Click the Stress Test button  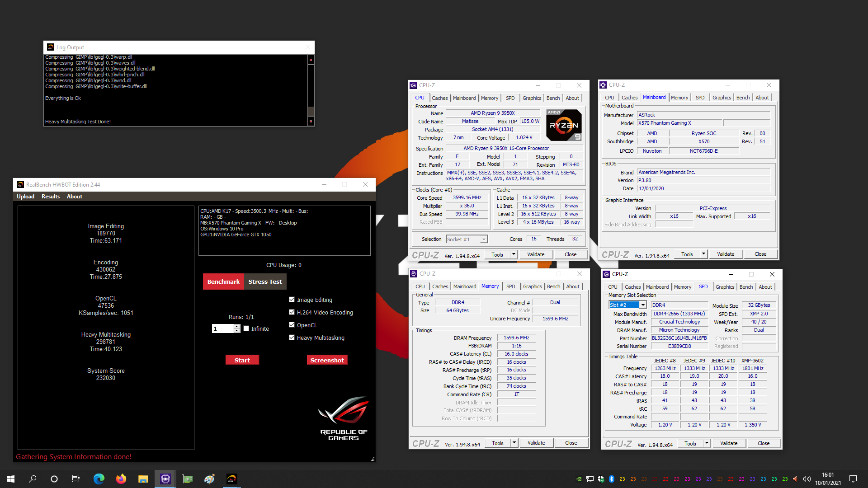pos(265,282)
